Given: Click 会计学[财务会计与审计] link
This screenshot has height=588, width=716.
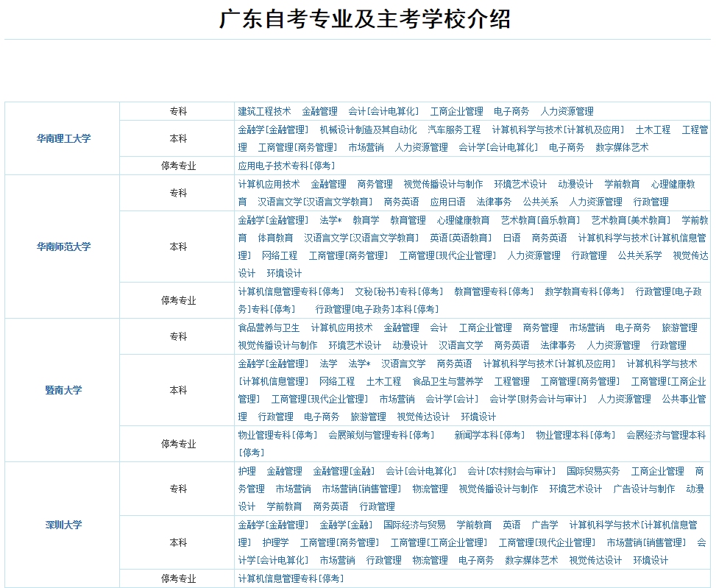Looking at the screenshot, I should (x=538, y=400).
